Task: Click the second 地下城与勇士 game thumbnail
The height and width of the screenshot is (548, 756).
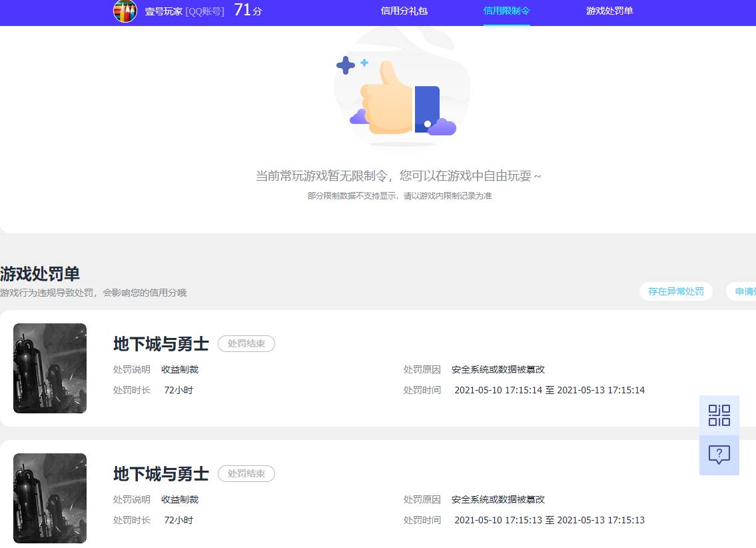Action: tap(50, 498)
